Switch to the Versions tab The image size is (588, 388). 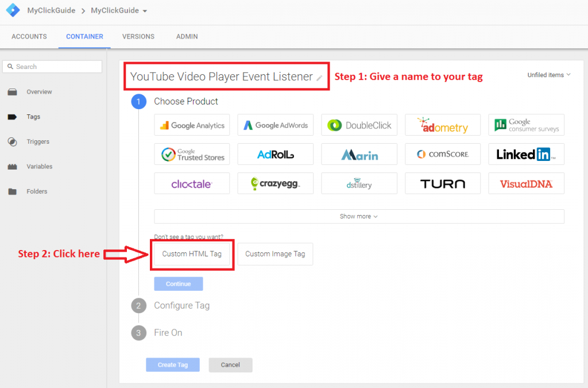[138, 37]
